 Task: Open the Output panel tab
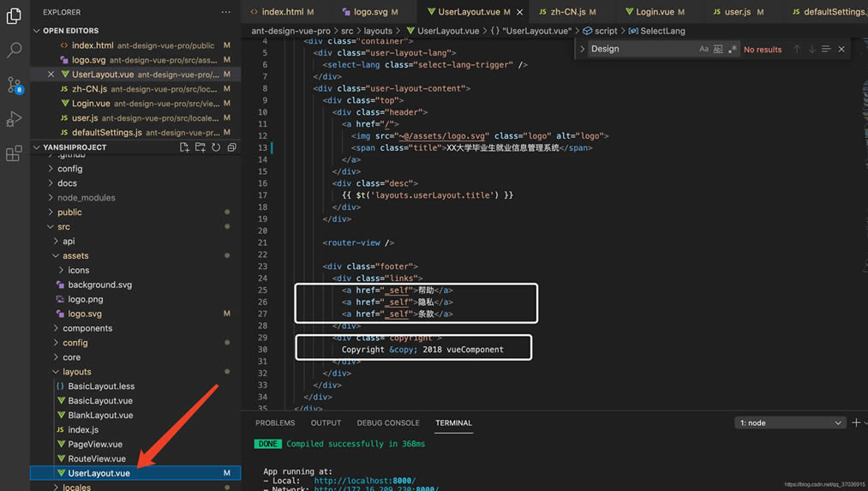click(x=326, y=423)
